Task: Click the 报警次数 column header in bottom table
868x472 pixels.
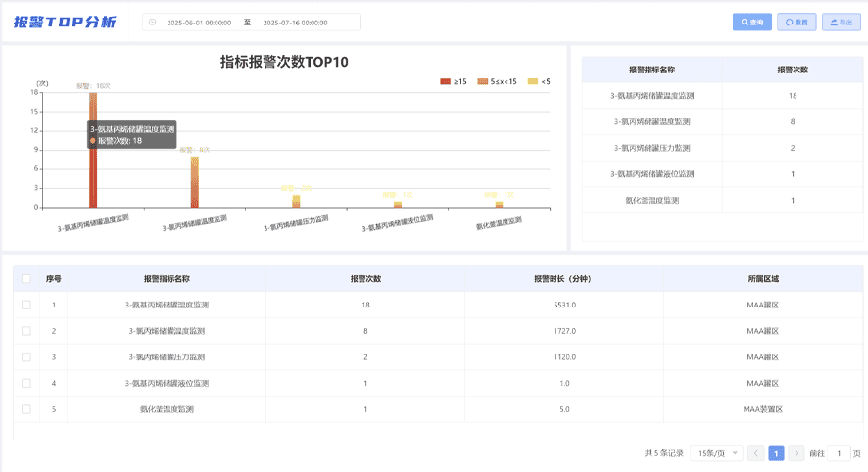Action: pos(365,279)
